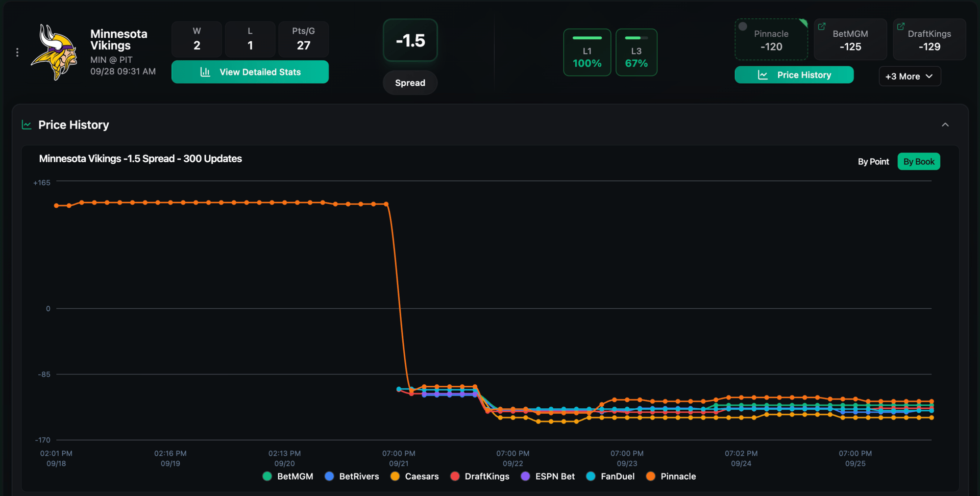Collapse the Price History panel chevron
This screenshot has width=980, height=496.
click(x=945, y=125)
